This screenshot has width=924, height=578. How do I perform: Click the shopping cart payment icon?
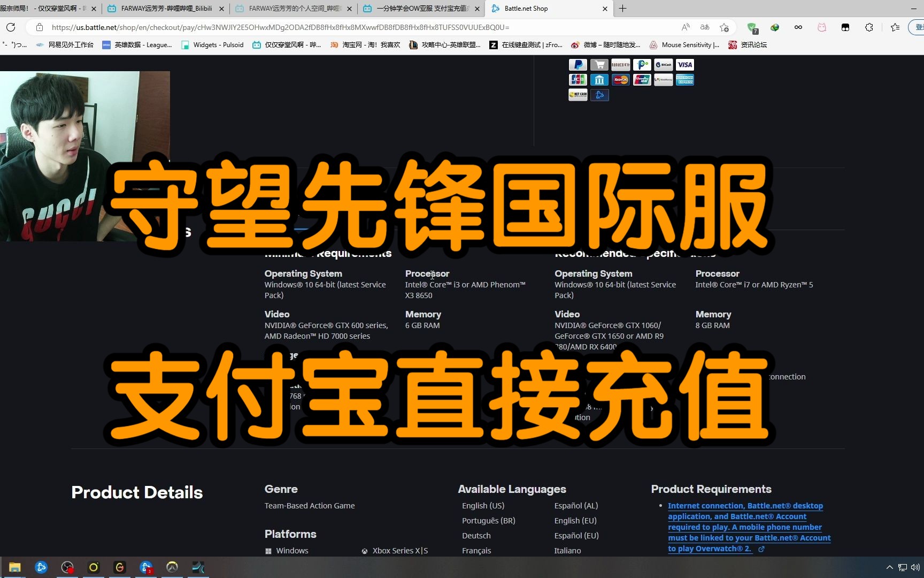(x=599, y=65)
